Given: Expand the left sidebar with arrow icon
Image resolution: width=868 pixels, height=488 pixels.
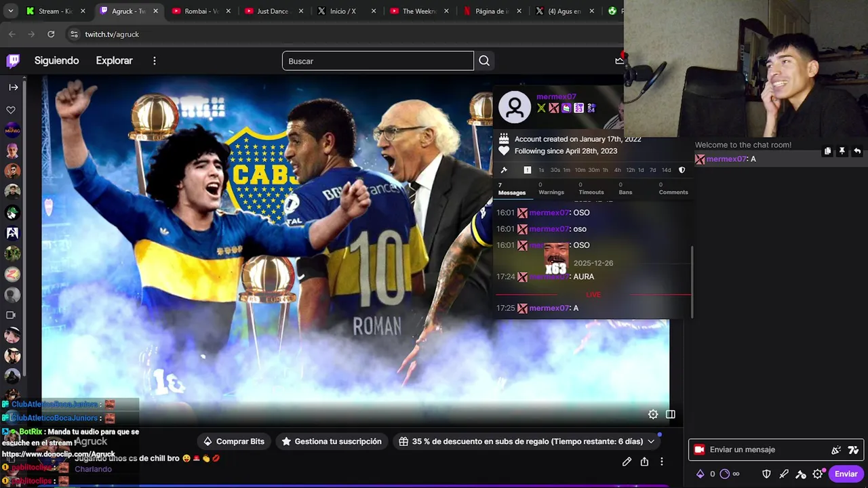Looking at the screenshot, I should (13, 87).
